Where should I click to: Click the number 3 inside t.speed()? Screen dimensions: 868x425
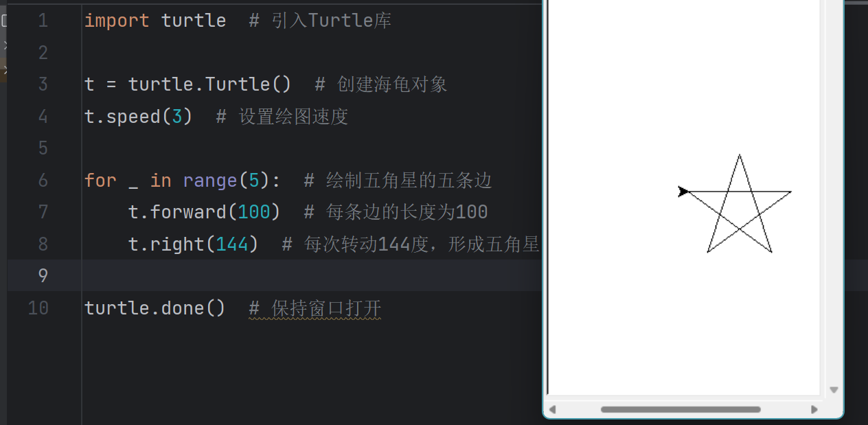177,117
